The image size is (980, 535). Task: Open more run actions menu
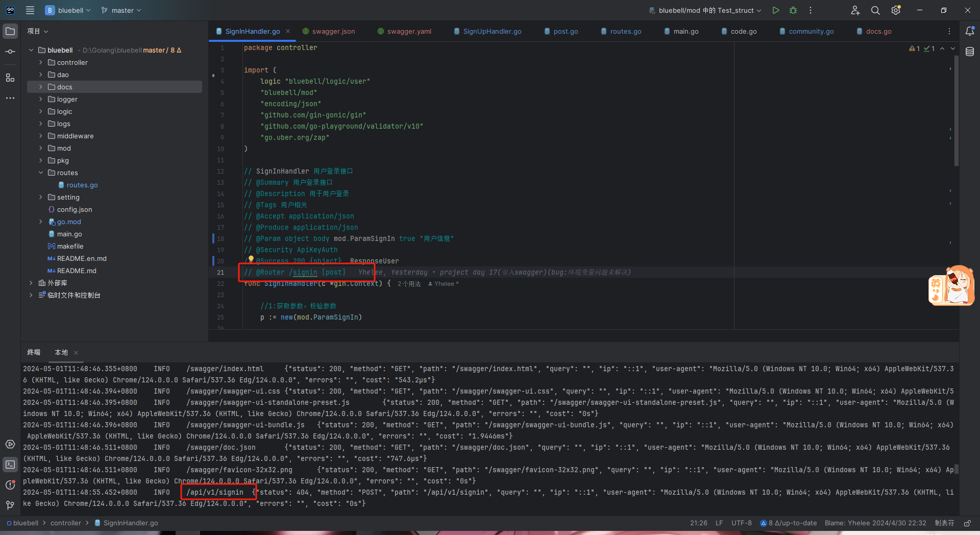coord(811,10)
